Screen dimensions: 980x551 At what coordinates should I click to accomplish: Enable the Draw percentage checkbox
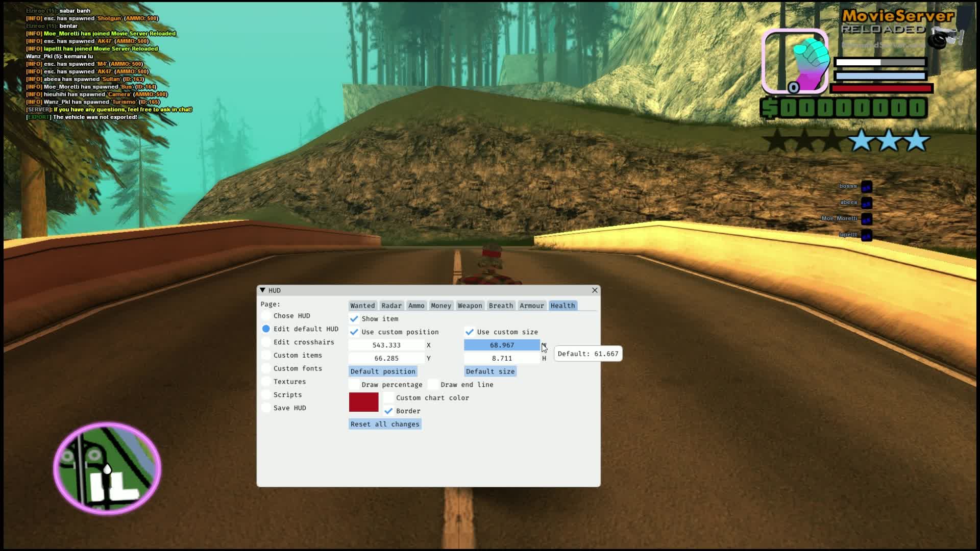[x=354, y=385]
